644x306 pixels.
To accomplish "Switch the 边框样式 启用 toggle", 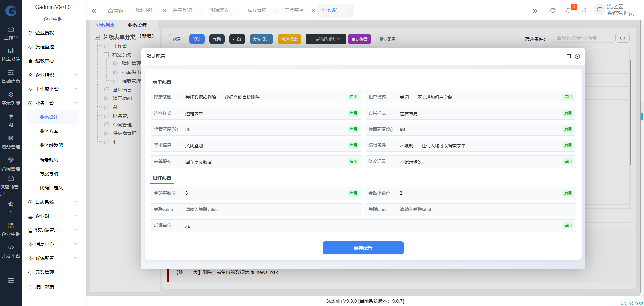I will [353, 113].
